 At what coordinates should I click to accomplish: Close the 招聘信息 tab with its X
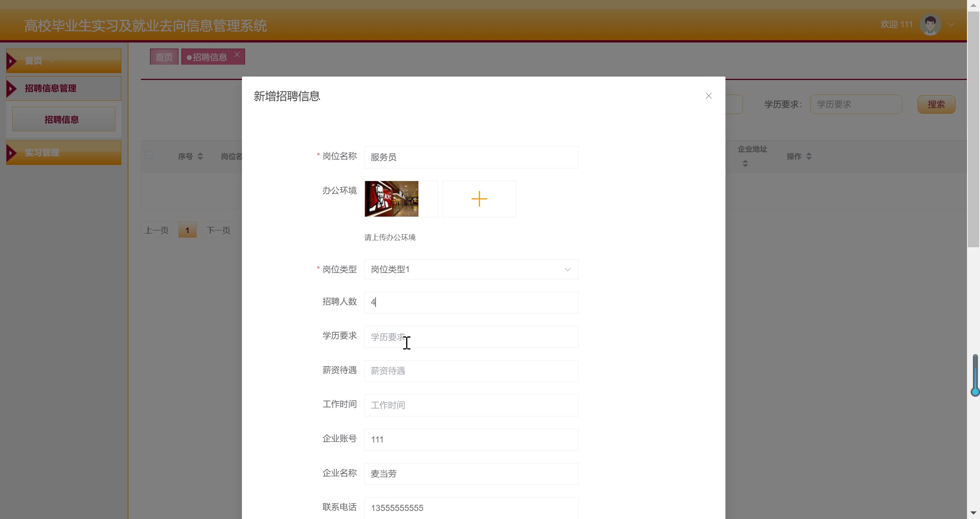click(x=237, y=54)
